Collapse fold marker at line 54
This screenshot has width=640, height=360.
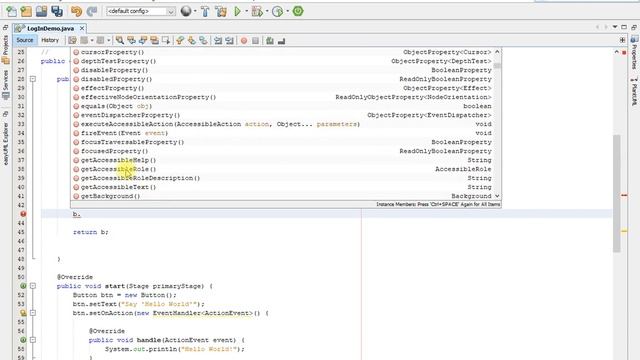(x=33, y=313)
